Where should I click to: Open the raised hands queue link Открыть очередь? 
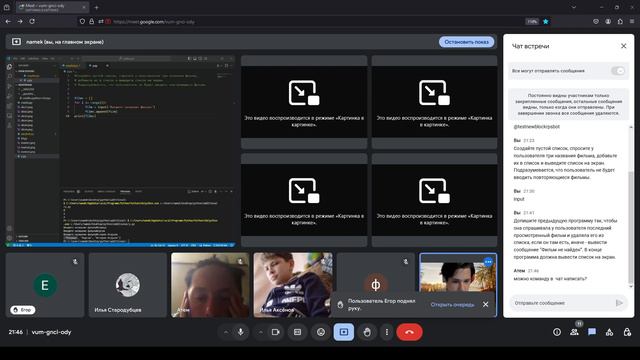pos(452,304)
